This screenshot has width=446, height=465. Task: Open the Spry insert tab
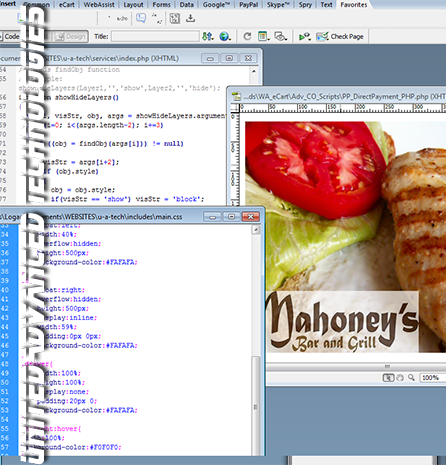(305, 5)
